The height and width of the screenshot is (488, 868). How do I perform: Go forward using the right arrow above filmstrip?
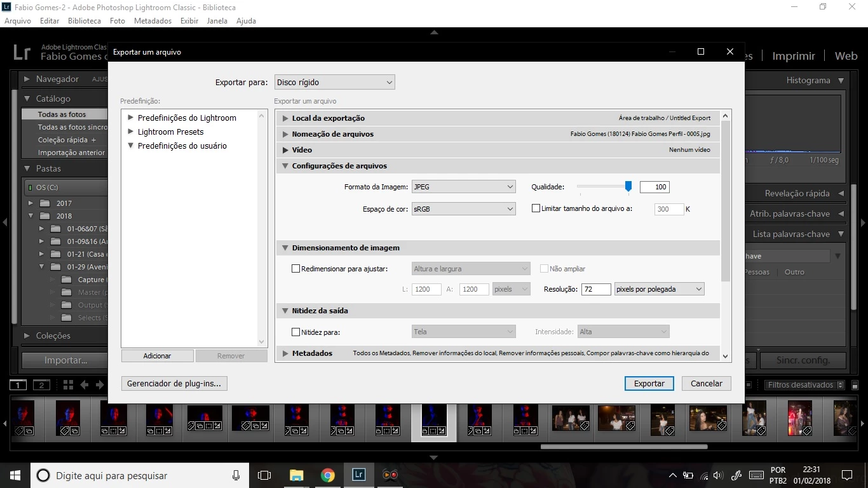(x=100, y=385)
